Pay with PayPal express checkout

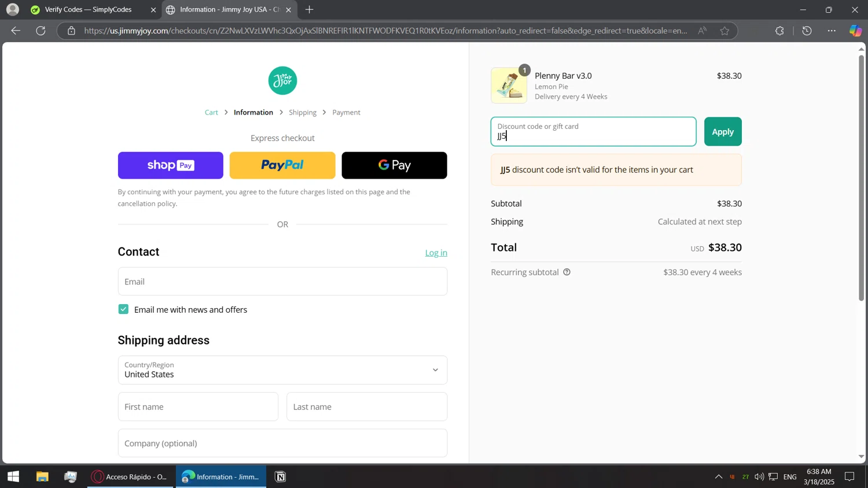tap(282, 165)
